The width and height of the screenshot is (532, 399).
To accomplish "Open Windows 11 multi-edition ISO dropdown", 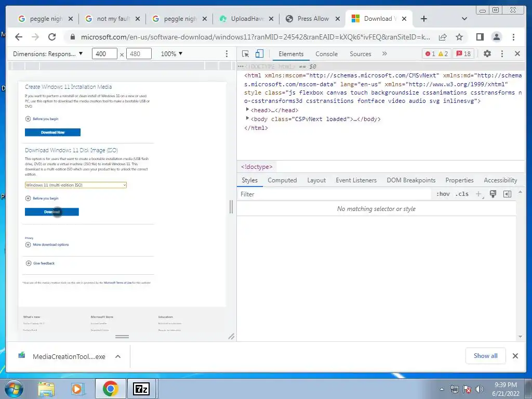I will [76, 185].
